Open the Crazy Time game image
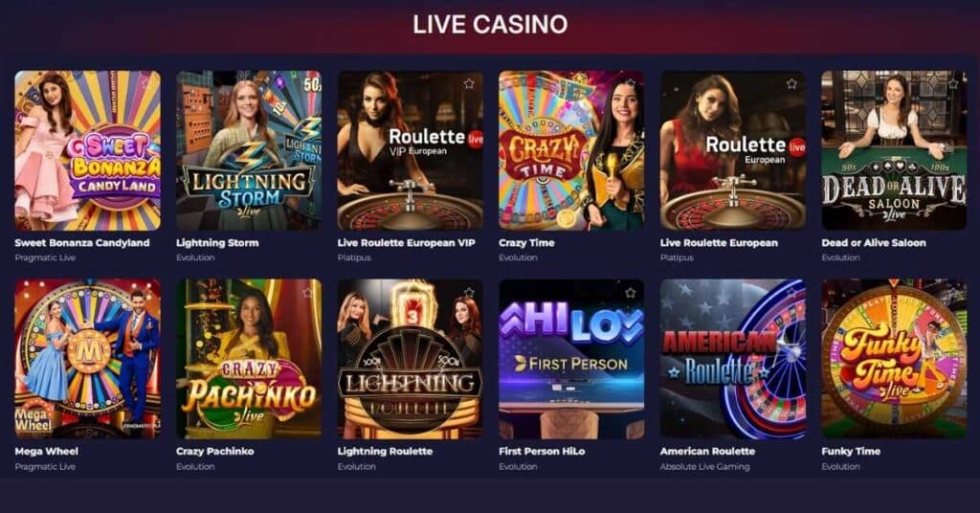Viewport: 980px width, 513px height. click(x=571, y=150)
